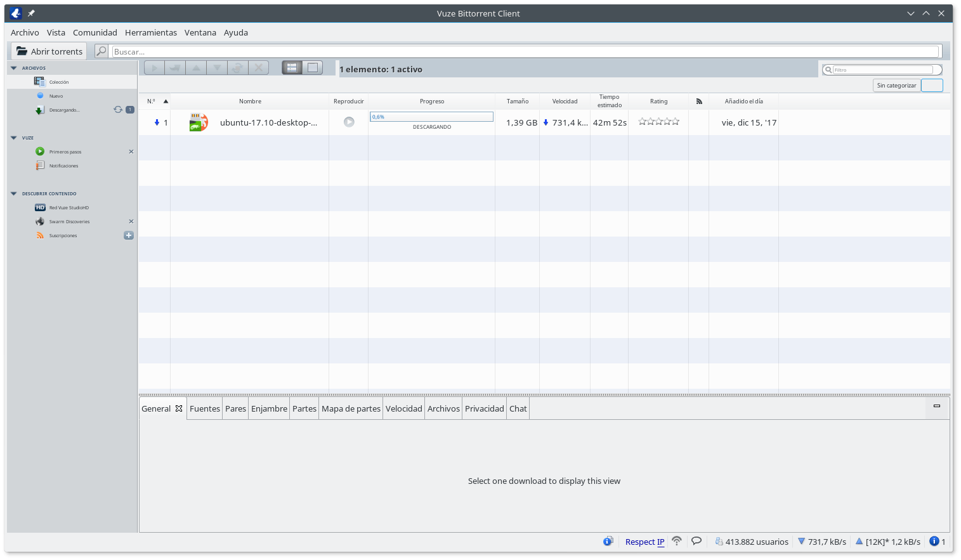The width and height of the screenshot is (961, 560).
Task: Click the remove torrent X toolbar button
Action: (258, 68)
